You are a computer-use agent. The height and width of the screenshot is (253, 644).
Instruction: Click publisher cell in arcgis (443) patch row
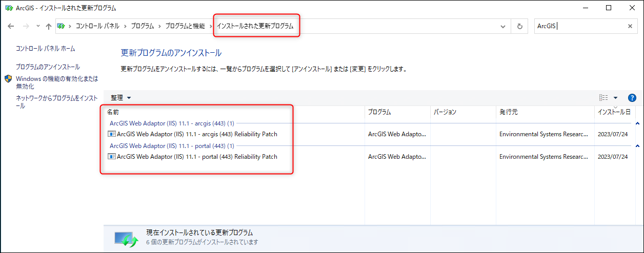point(544,135)
